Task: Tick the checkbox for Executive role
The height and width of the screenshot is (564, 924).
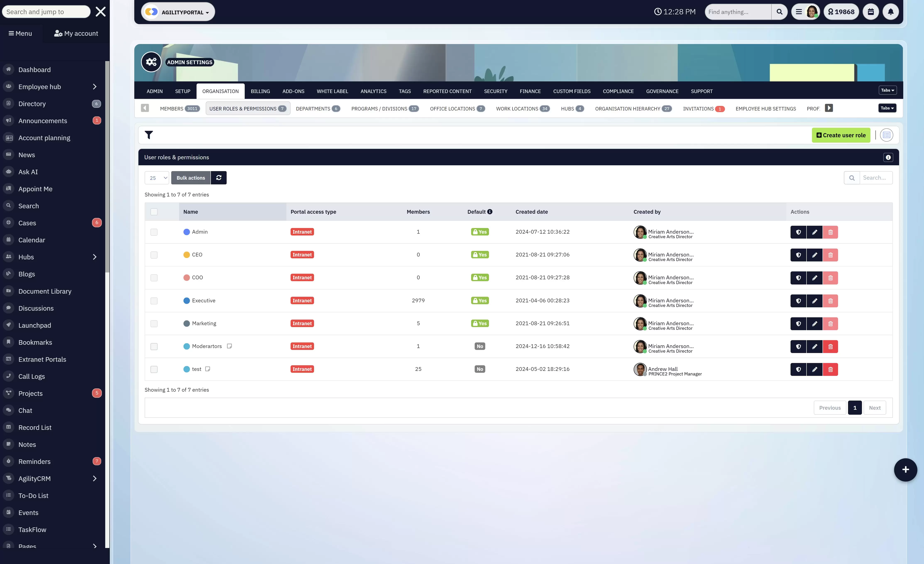Action: click(154, 301)
